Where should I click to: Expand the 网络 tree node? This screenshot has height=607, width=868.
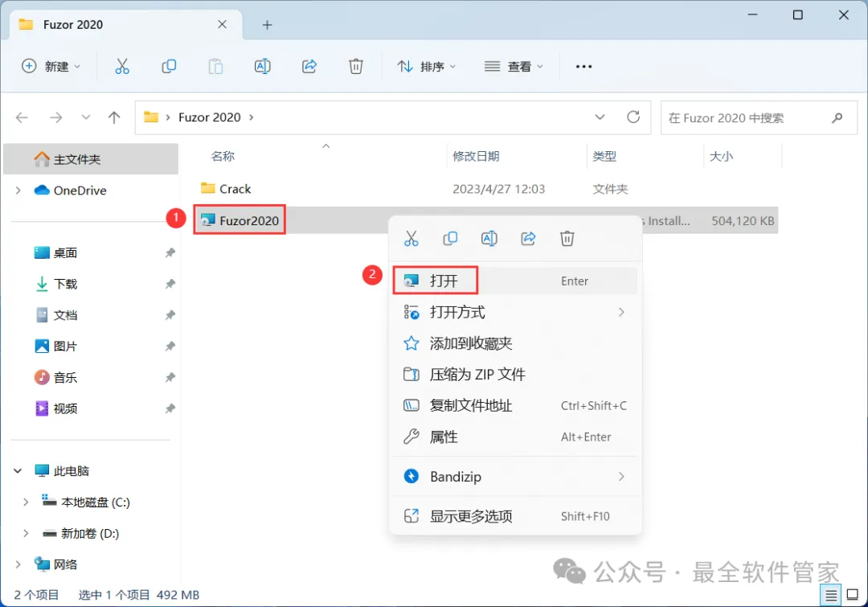tap(18, 564)
